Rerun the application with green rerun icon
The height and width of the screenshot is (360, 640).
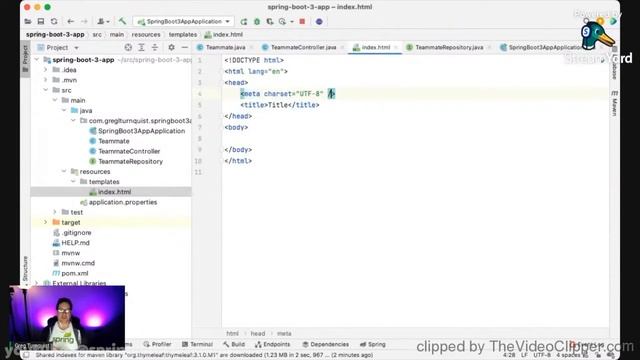[244, 21]
